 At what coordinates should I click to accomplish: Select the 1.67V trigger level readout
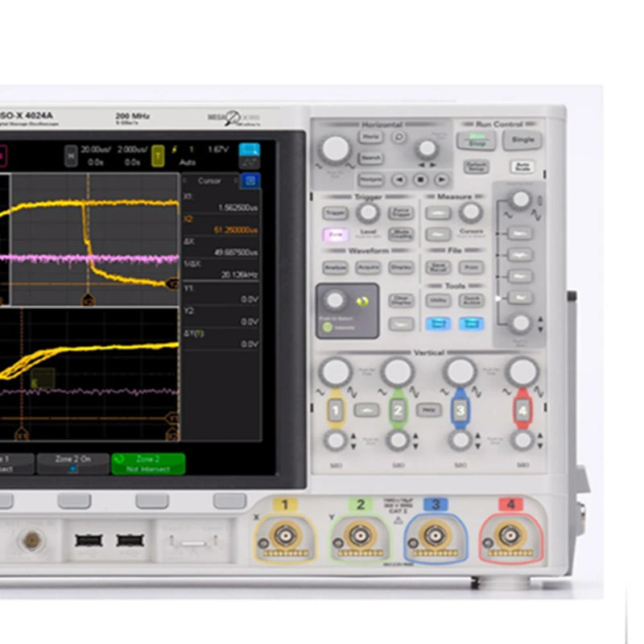pos(218,150)
